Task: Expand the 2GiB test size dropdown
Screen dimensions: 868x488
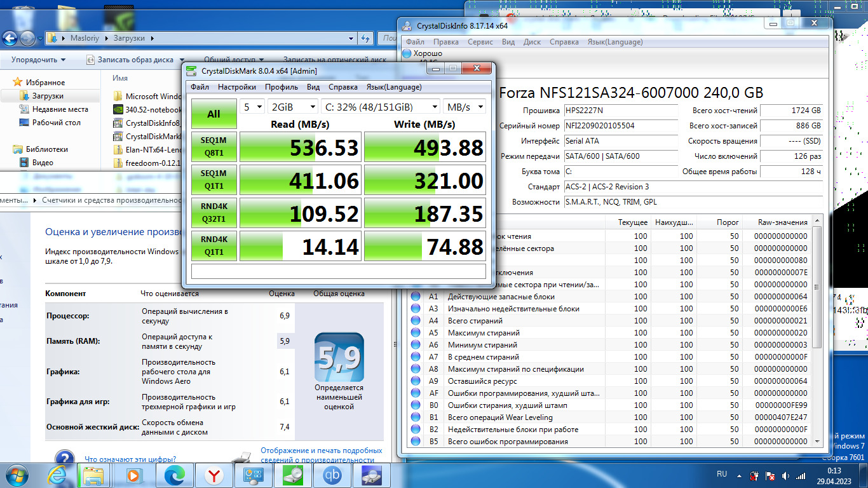Action: (292, 107)
